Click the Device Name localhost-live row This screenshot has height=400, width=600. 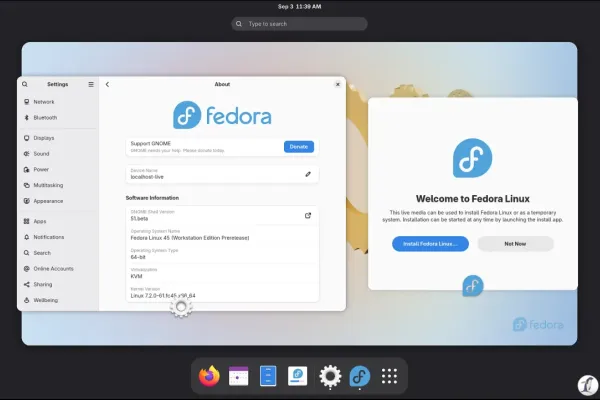click(x=222, y=174)
